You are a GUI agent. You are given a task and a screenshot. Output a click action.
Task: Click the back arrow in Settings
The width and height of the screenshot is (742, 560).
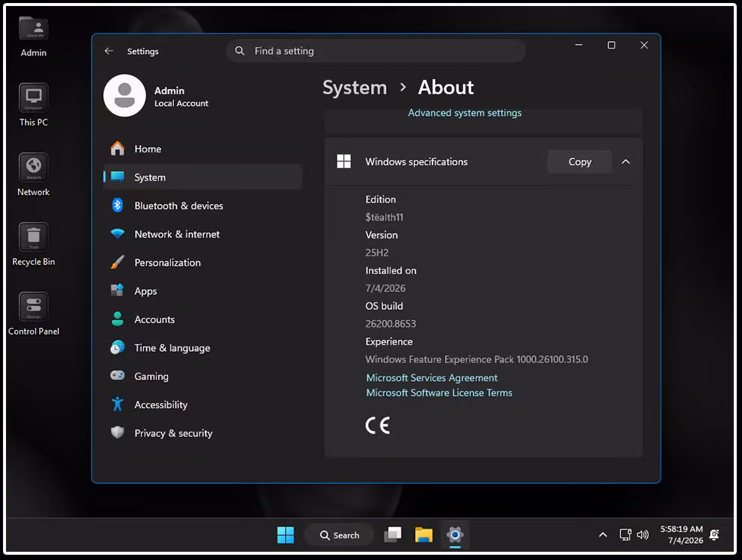coord(109,51)
